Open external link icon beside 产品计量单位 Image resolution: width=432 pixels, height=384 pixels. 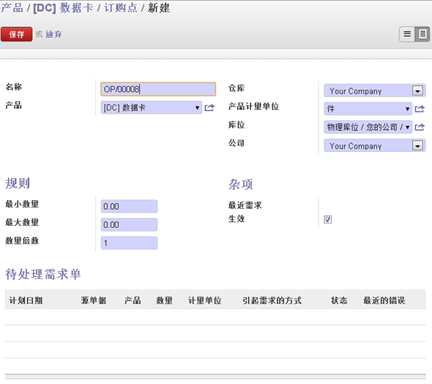(x=420, y=109)
